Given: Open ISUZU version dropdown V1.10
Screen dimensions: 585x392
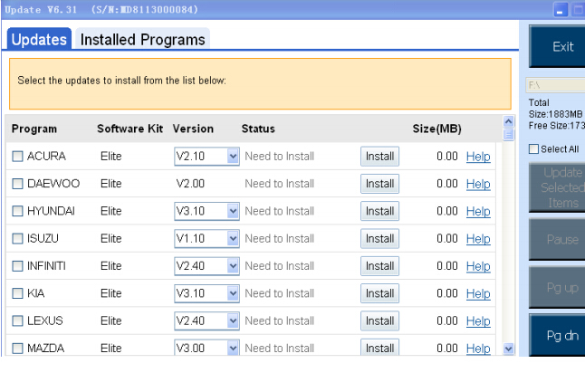Looking at the screenshot, I should point(206,238).
